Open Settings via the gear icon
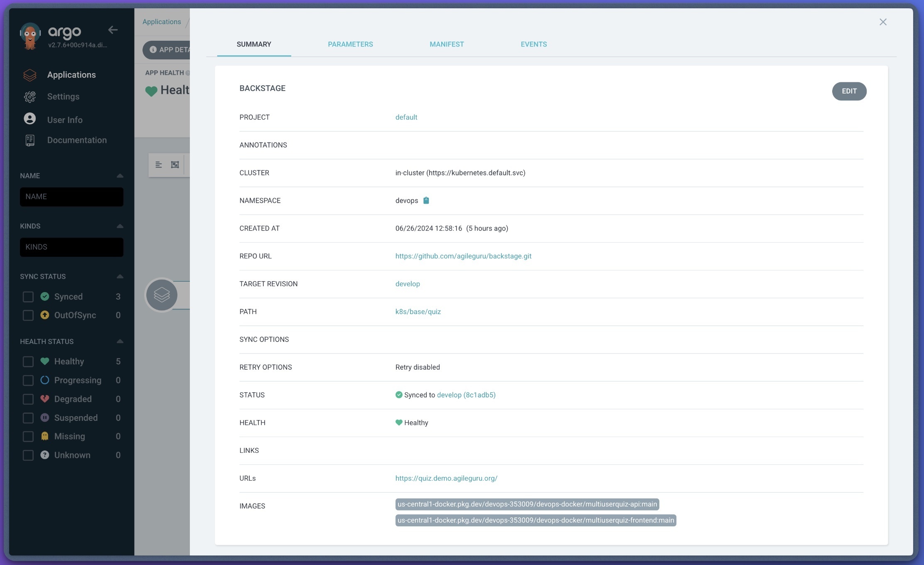The image size is (924, 565). pos(30,97)
